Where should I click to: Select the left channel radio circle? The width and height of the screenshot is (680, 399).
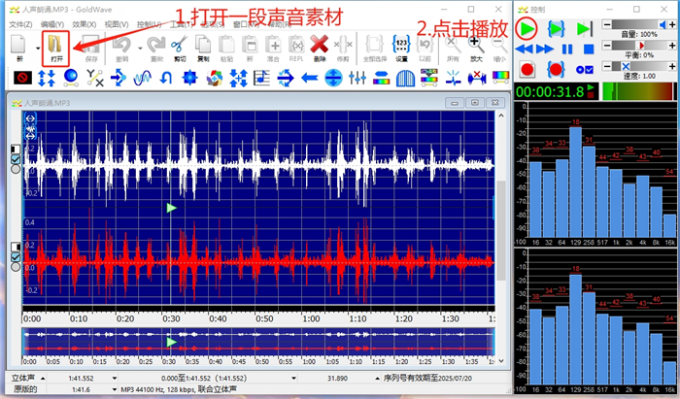tap(15, 169)
